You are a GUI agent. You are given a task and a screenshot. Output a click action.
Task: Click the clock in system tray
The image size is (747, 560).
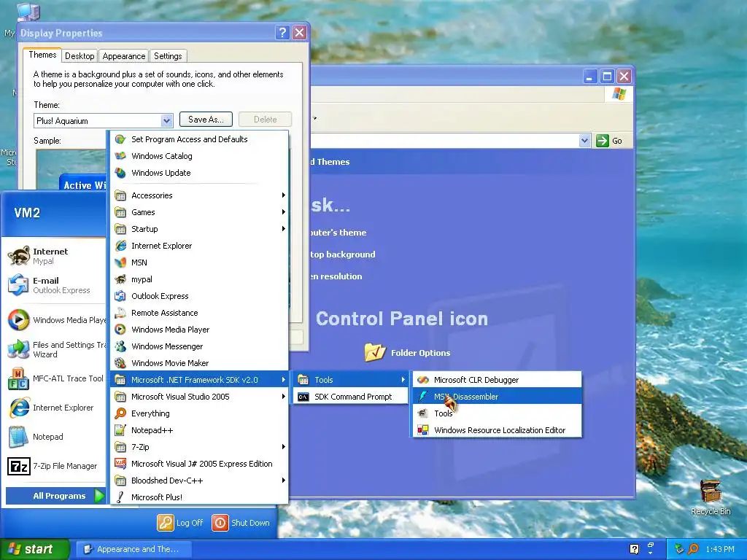pos(720,549)
